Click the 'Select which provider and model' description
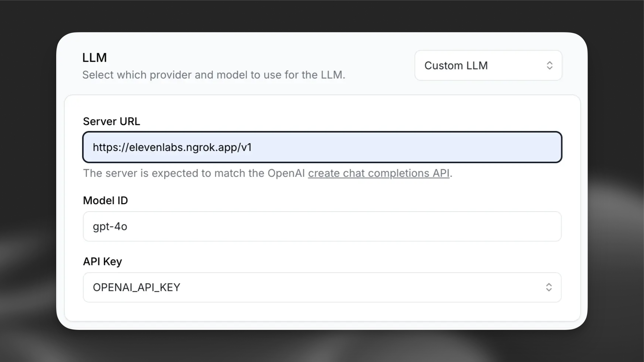This screenshot has height=362, width=644. tap(213, 75)
